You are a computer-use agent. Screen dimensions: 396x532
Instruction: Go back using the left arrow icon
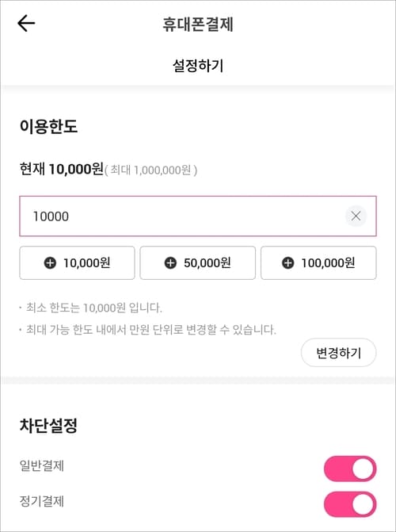(x=26, y=24)
